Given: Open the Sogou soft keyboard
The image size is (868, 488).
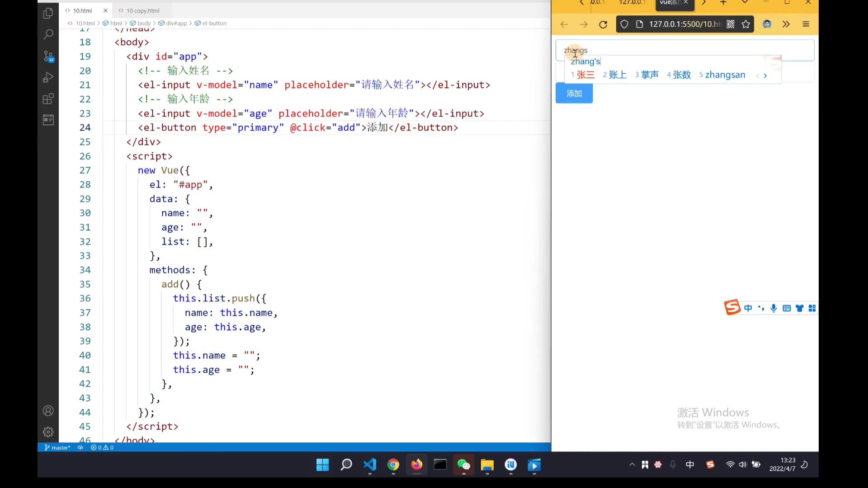Looking at the screenshot, I should pyautogui.click(x=787, y=308).
